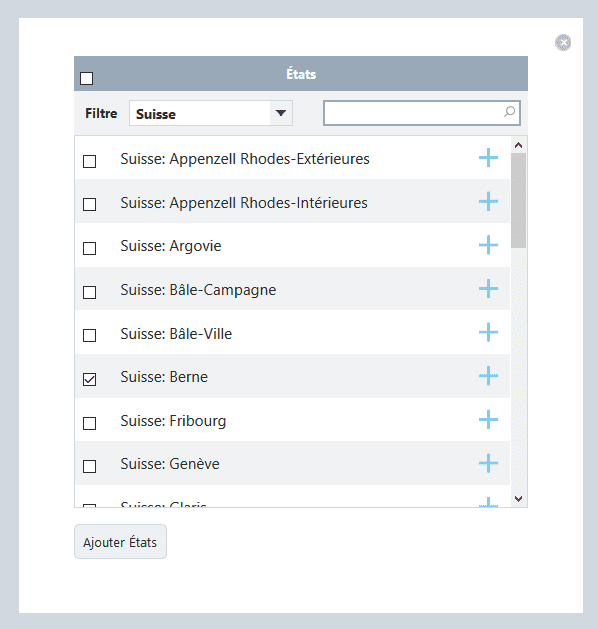Tick the select-all checkbox in États header
598x629 pixels.
[x=87, y=78]
